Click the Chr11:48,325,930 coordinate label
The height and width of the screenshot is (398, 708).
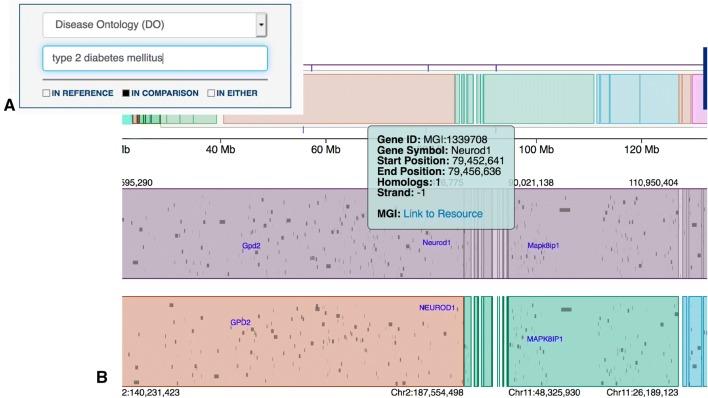[x=544, y=392]
